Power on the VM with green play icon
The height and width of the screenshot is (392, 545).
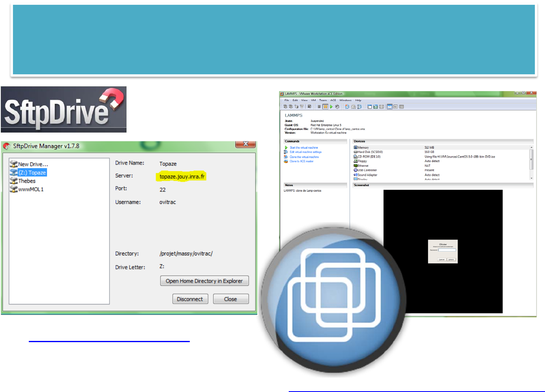click(331, 107)
